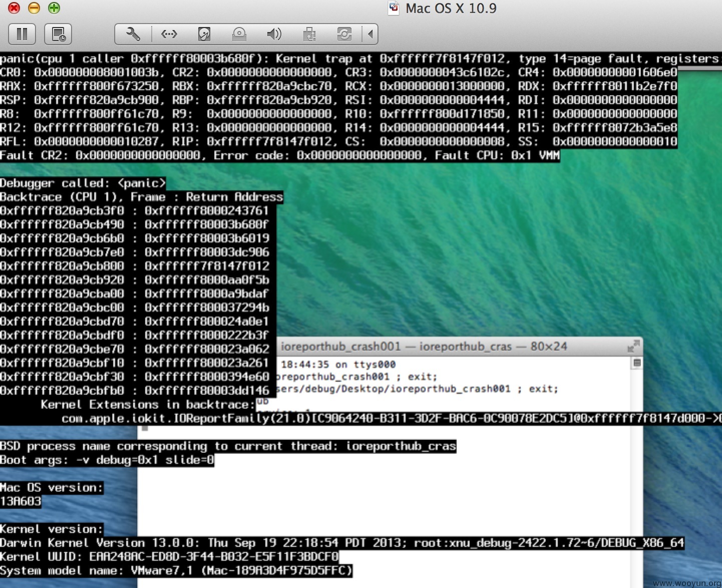The image size is (722, 588).
Task: Click the network adapter icon
Action: coord(169,34)
